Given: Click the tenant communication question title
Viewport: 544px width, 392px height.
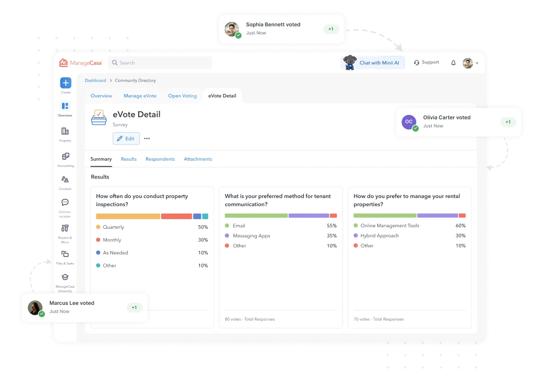Looking at the screenshot, I should click(278, 200).
